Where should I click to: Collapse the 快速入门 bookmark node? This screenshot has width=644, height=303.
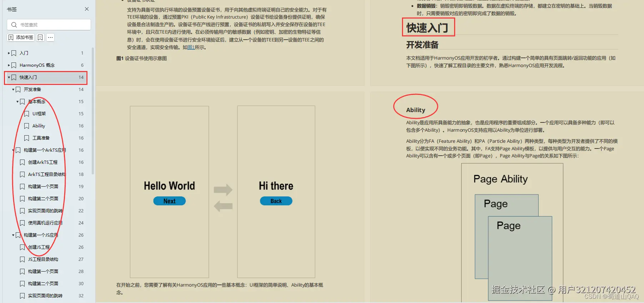9,77
